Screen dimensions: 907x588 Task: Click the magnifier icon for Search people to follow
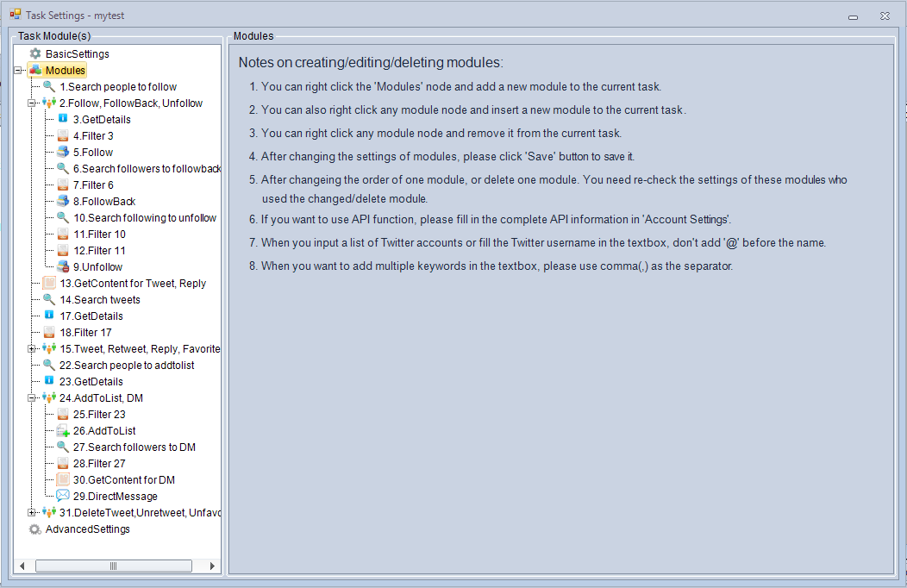49,86
